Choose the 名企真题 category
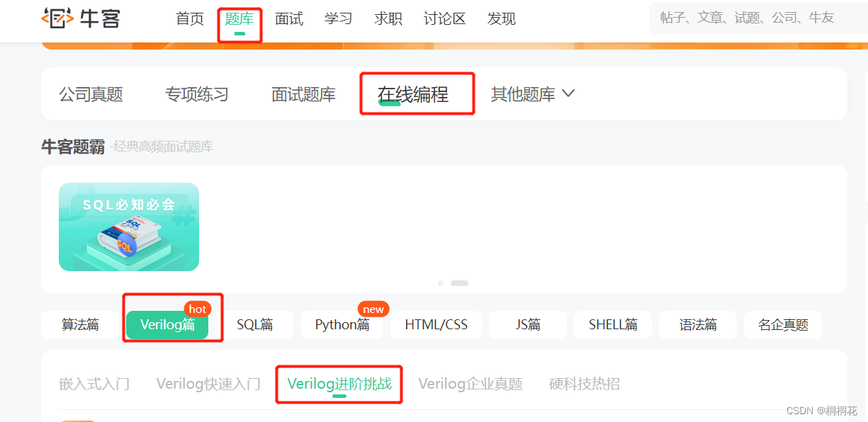The width and height of the screenshot is (868, 422). [783, 325]
